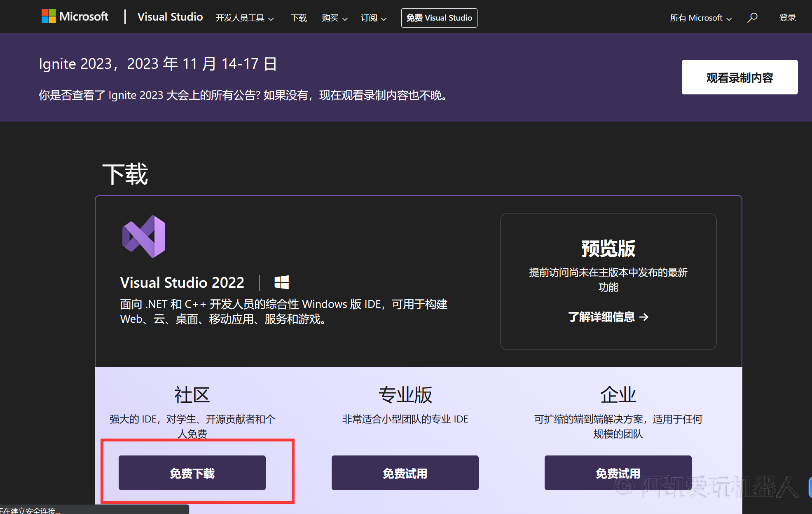Click the 观看录制内容 button
Viewport: 812px width, 514px height.
(x=739, y=77)
